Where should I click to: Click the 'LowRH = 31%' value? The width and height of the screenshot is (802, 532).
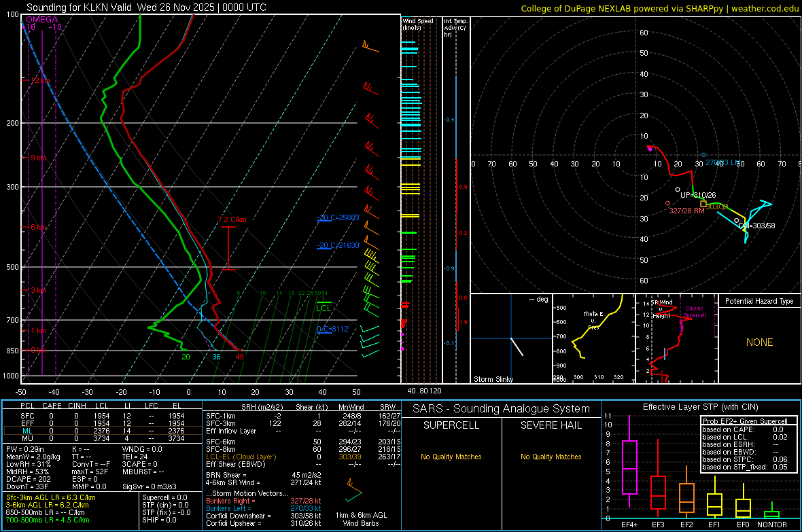pyautogui.click(x=28, y=464)
